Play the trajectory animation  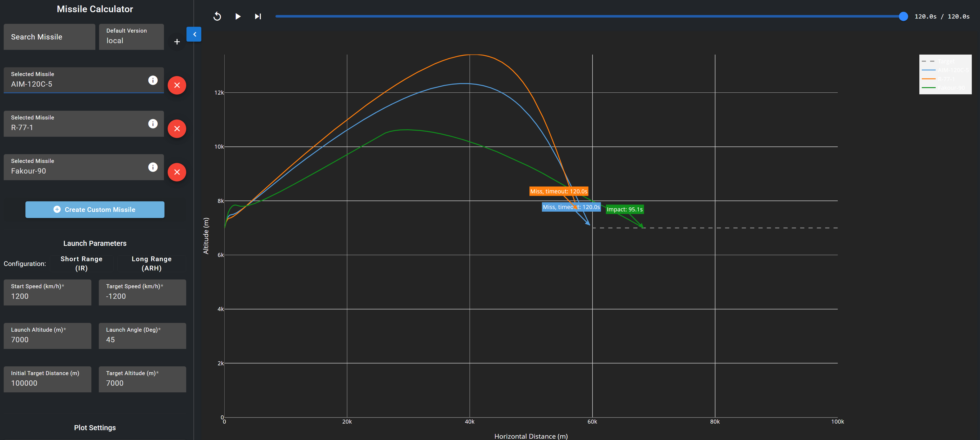(x=238, y=16)
